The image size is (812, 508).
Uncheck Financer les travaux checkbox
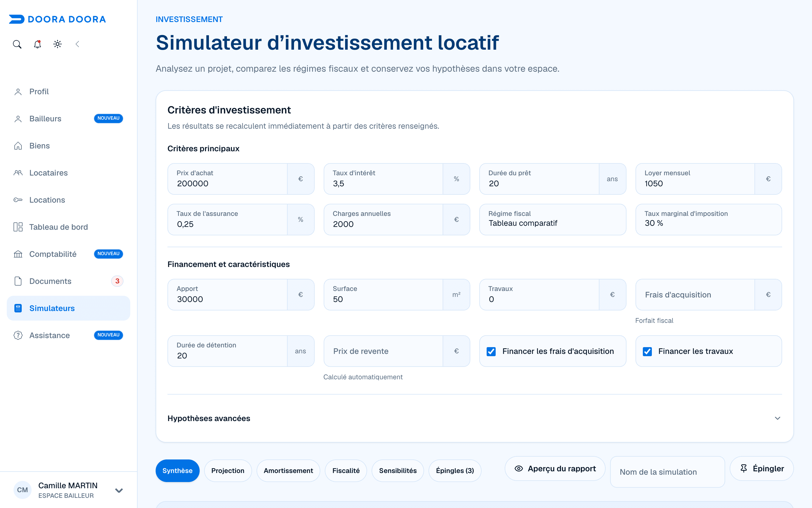647,351
